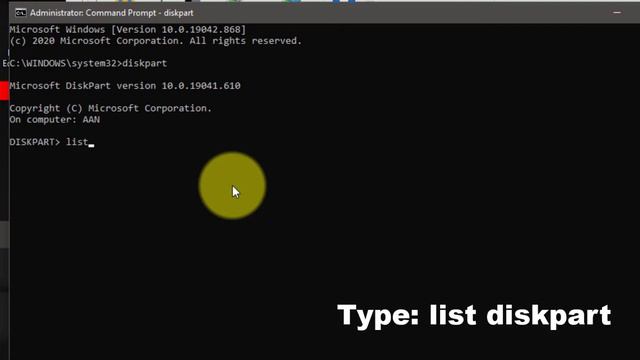Click the 'Copyright (C) Microsoft Corporation.' line
Image resolution: width=640 pixels, height=360 pixels.
111,109
